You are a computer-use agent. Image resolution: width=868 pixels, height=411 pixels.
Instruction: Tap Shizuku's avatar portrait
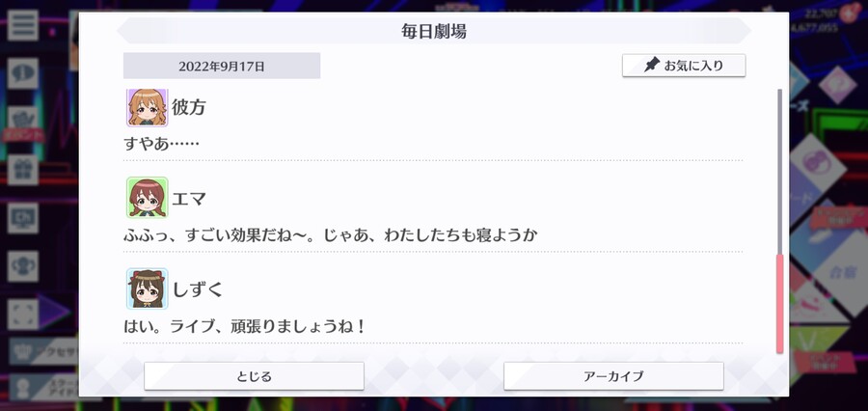[147, 289]
